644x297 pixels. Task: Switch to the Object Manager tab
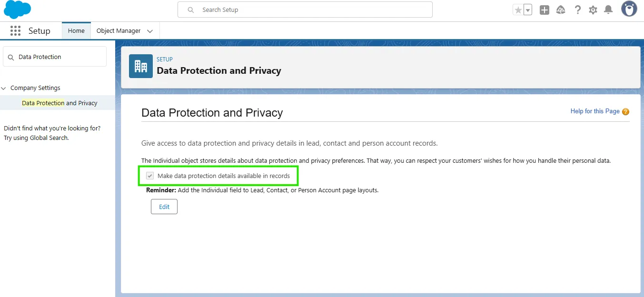pos(119,31)
